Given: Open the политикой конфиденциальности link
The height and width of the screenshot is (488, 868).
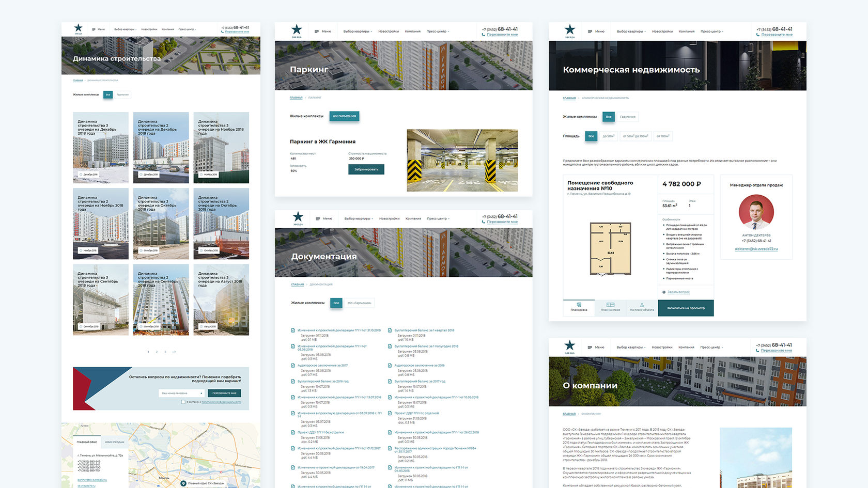Looking at the screenshot, I should pos(221,402).
